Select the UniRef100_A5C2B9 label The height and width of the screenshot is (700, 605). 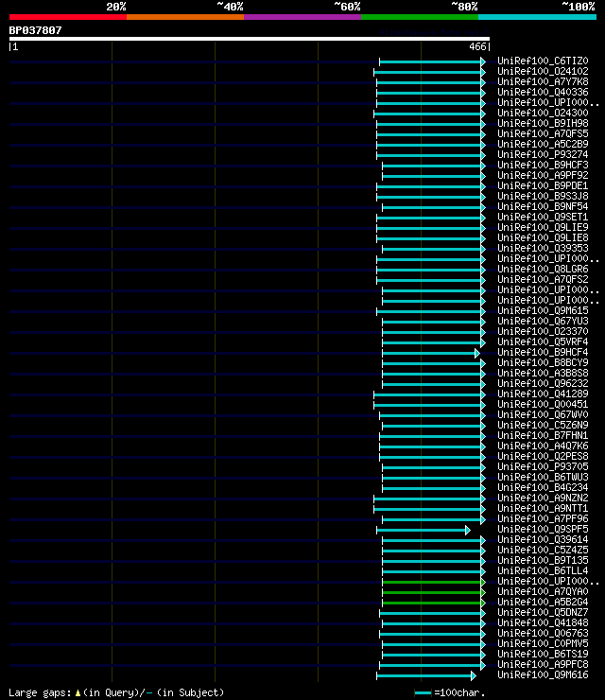point(543,144)
